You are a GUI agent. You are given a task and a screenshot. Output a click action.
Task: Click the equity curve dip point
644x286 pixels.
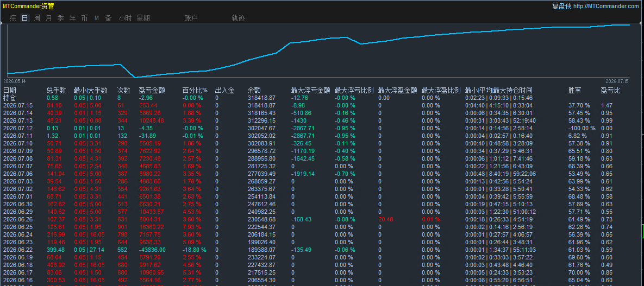(x=135, y=77)
